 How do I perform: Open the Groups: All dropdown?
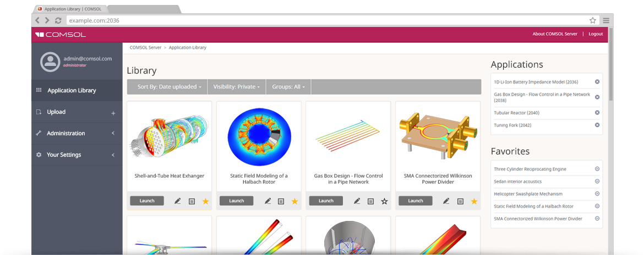coord(289,87)
